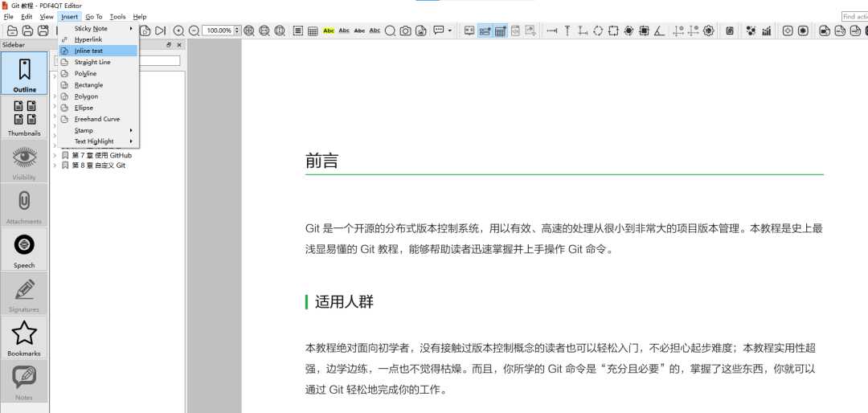Choose Freehand Curve from the Insert menu
The width and height of the screenshot is (868, 413).
[x=98, y=119]
